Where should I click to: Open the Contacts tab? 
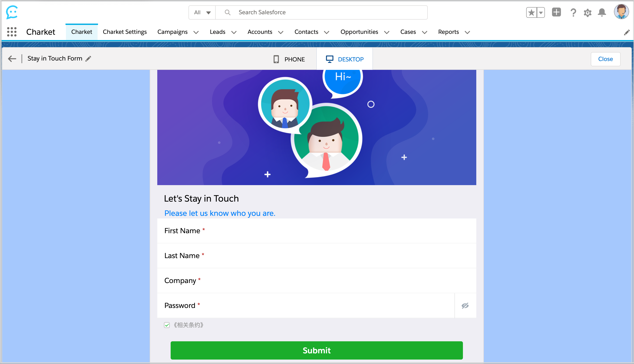tap(306, 32)
